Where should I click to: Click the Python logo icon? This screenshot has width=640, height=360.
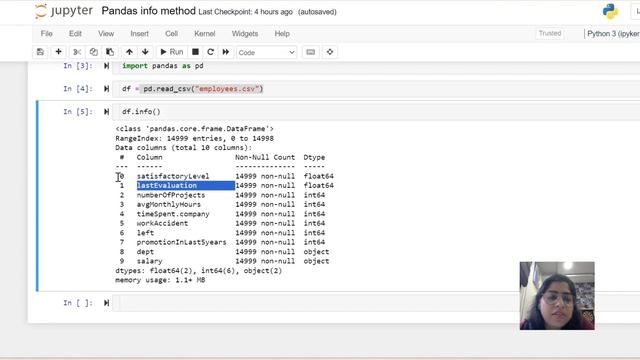pos(610,11)
